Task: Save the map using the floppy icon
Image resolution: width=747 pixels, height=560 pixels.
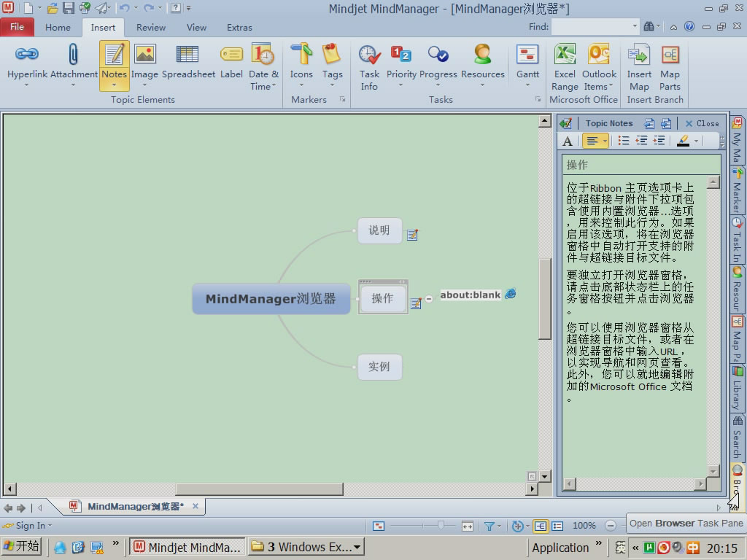Action: tap(68, 7)
